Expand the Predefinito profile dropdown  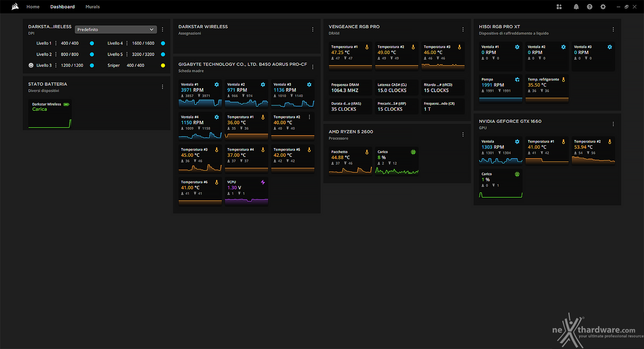(x=116, y=29)
